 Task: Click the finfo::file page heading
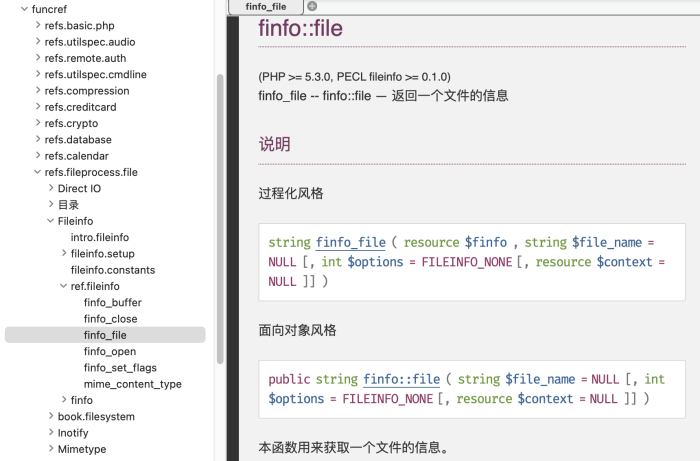click(300, 28)
